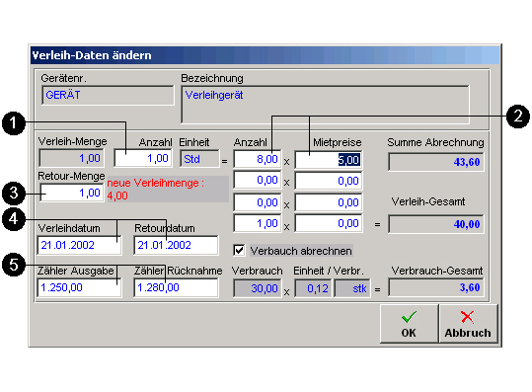Image resolution: width=532 pixels, height=392 pixels.
Task: Click the Verbrauch field showing 30,00
Action: [258, 288]
